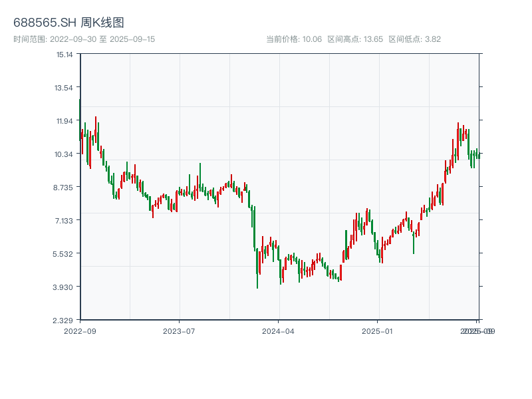Select the 2025-01 date axis label
This screenshot has width=532, height=399.
pyautogui.click(x=378, y=331)
